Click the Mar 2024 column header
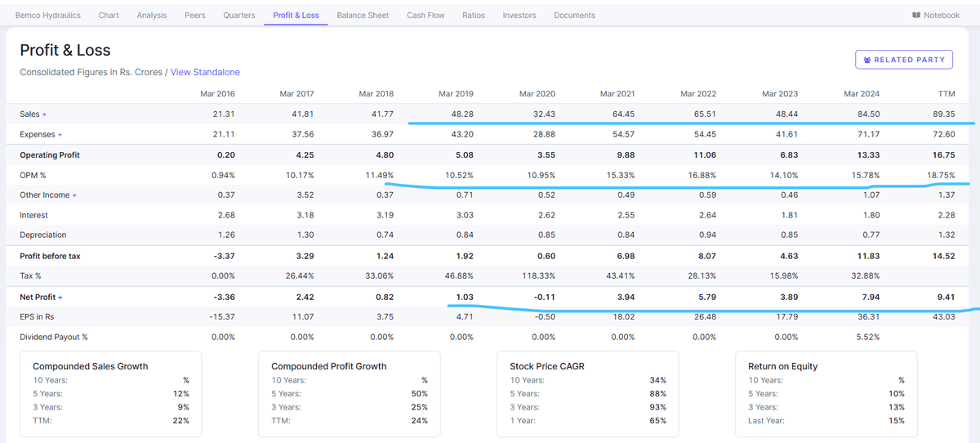Viewport: 980px width, 443px height. pyautogui.click(x=862, y=94)
